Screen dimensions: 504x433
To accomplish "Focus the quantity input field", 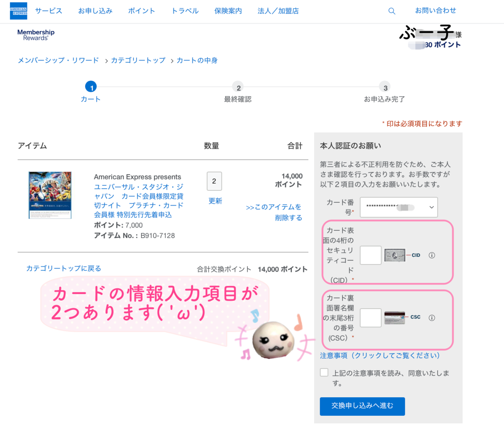I will 214,181.
